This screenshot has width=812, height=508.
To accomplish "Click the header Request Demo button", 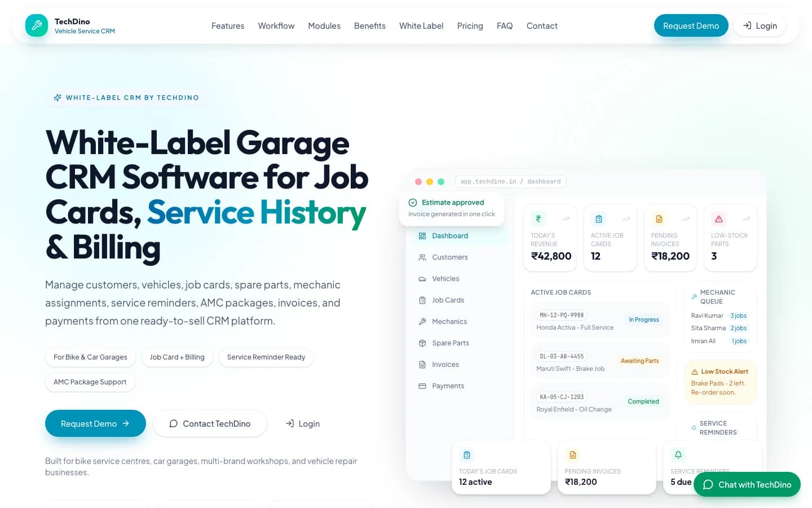I will [x=691, y=26].
